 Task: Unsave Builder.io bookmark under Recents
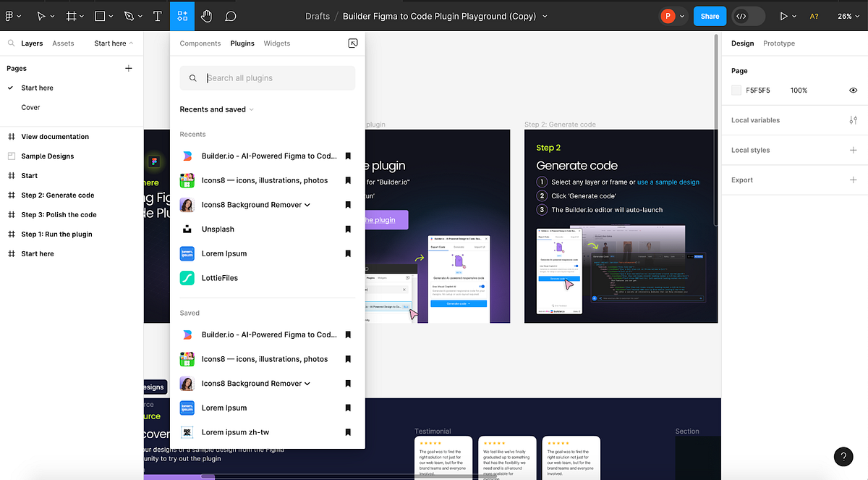[x=348, y=156]
